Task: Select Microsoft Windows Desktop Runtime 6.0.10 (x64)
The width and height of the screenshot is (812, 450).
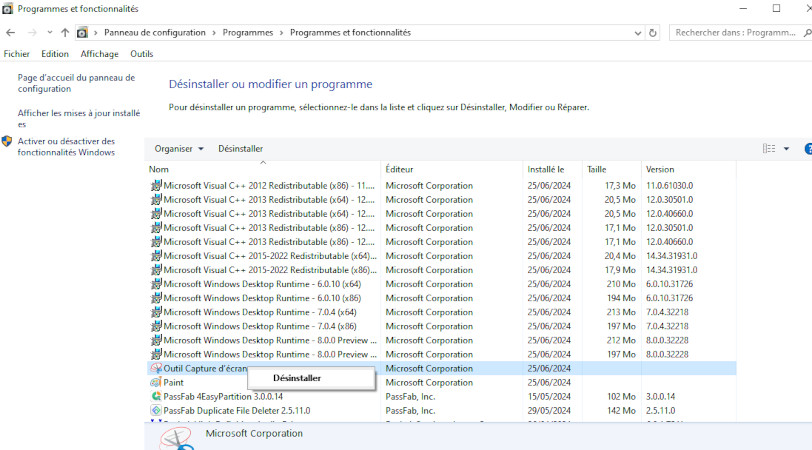Action: (x=441, y=284)
